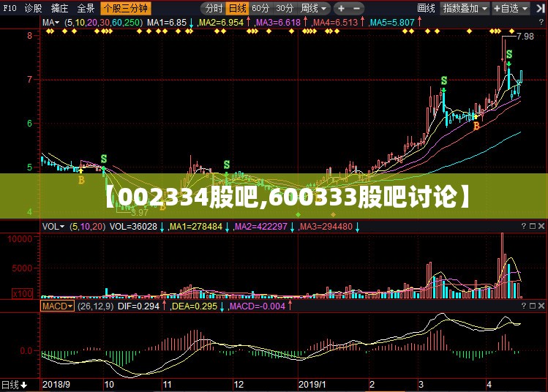Screen dimensions: 548x392
Task: Maximize the MACD panel
Action: pos(533,306)
